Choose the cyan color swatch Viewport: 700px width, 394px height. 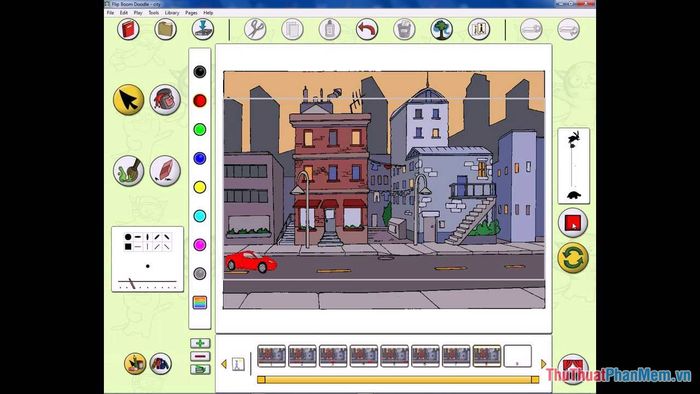click(x=200, y=216)
